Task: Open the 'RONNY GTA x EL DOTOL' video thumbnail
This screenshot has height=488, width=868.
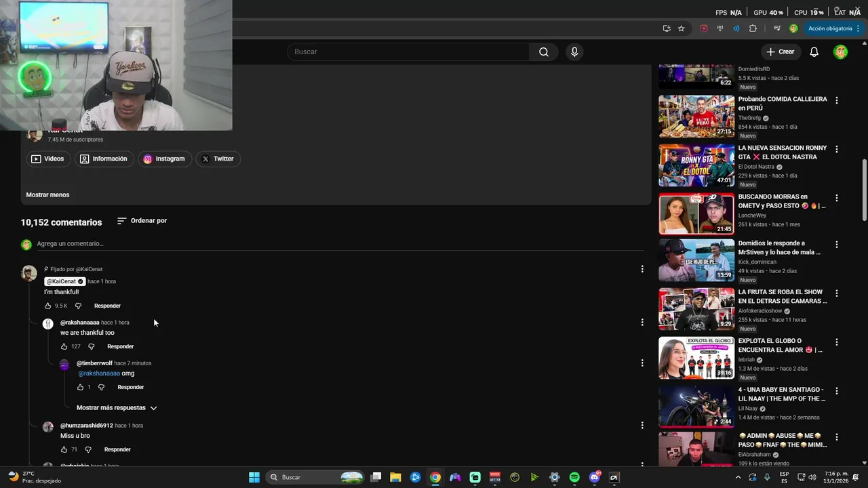Action: pos(696,165)
